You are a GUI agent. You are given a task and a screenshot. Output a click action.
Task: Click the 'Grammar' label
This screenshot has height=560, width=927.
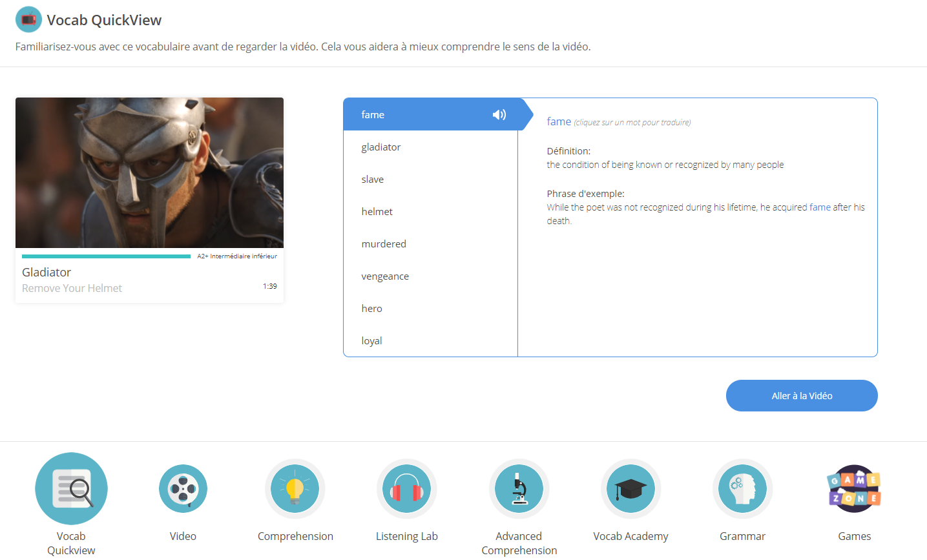(x=742, y=536)
